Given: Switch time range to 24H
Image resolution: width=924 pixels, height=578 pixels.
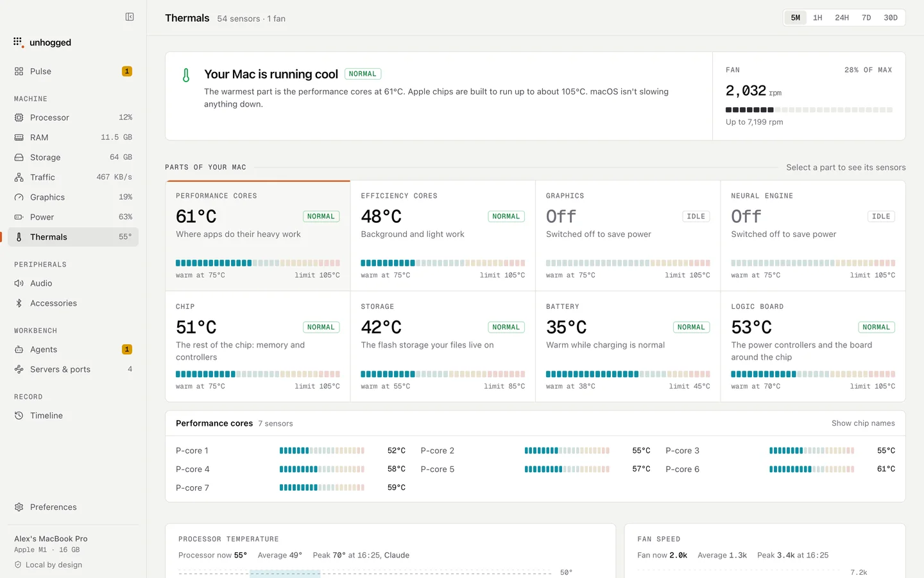Looking at the screenshot, I should [842, 18].
